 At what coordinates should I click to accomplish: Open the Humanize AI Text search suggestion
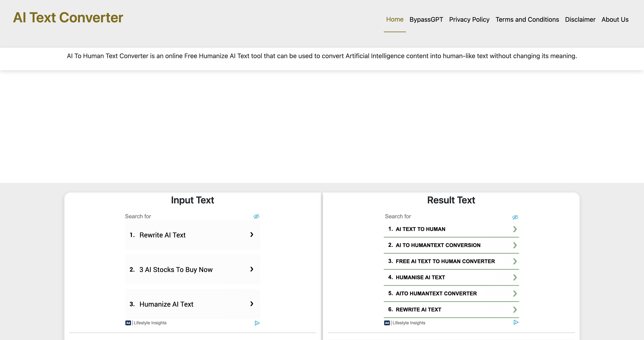pos(193,304)
